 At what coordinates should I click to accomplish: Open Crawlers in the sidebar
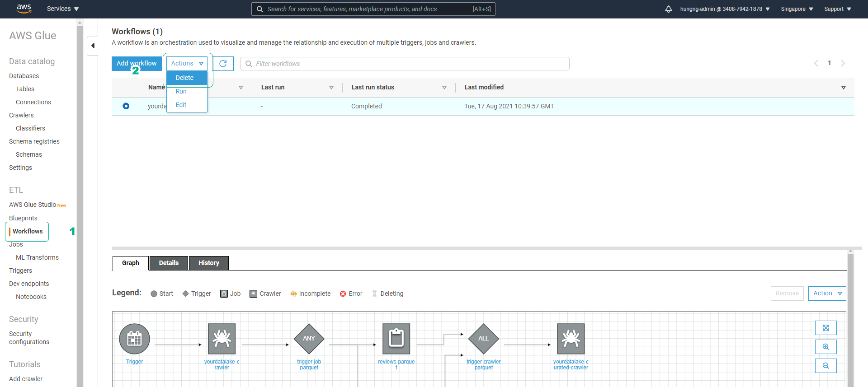pos(21,115)
